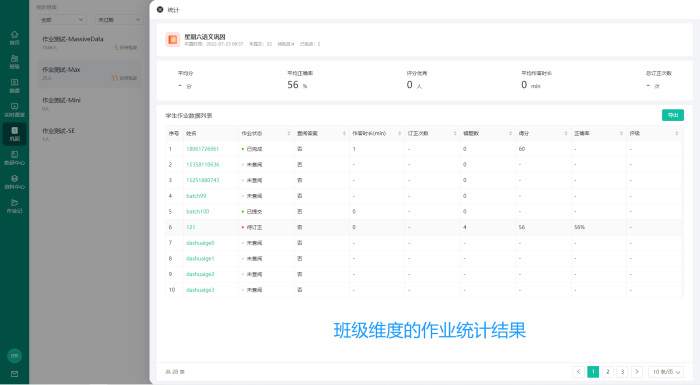The height and width of the screenshot is (385, 700).
Task: Sort by 得分 column sort arrows
Action: (566, 134)
